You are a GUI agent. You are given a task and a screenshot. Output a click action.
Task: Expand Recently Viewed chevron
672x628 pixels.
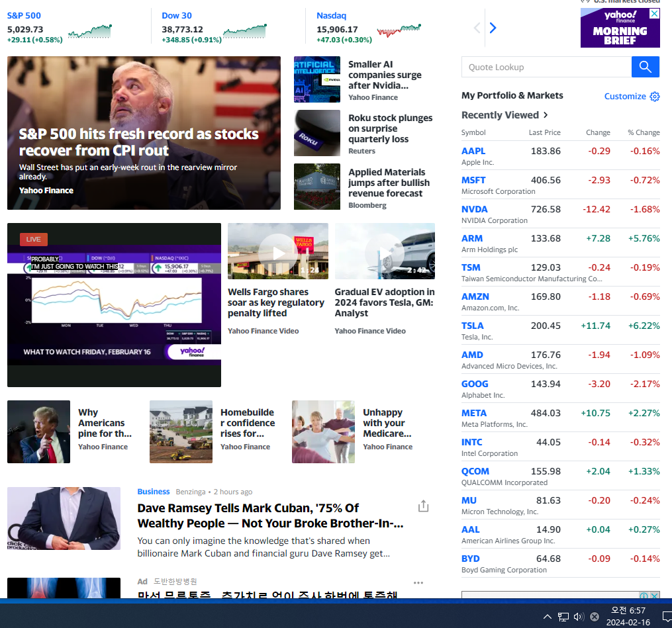(x=546, y=114)
